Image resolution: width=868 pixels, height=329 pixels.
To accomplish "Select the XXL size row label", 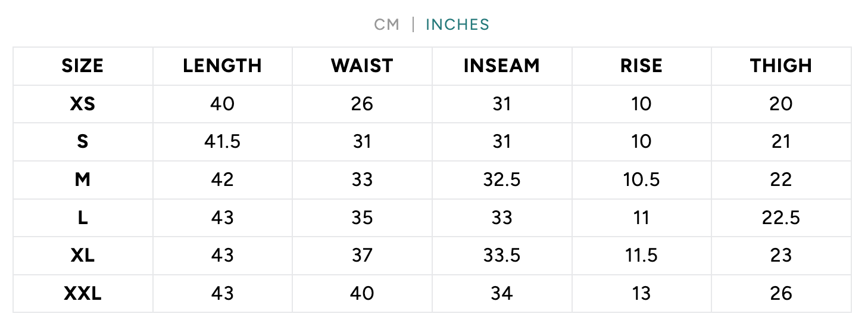I will pyautogui.click(x=83, y=293).
